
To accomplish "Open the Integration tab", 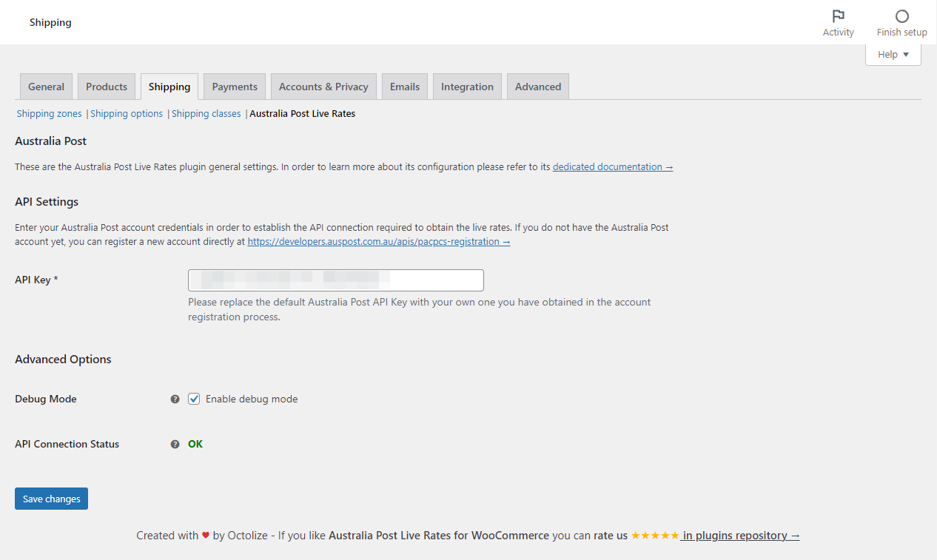I will [467, 87].
